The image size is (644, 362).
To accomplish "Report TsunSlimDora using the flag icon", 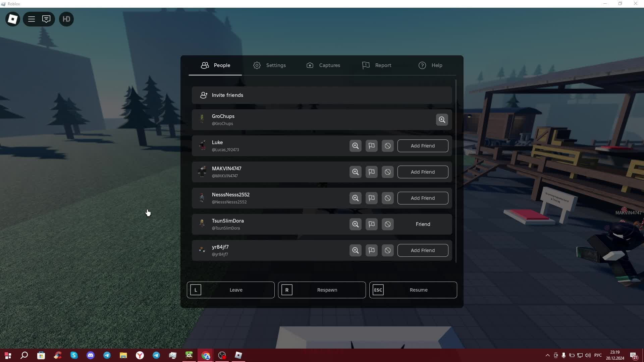I will (371, 224).
